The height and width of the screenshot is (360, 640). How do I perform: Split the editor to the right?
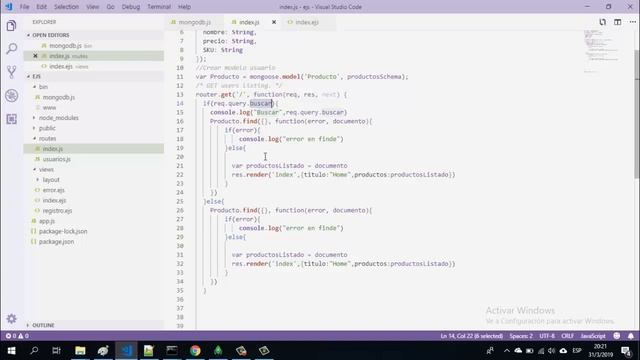pos(618,22)
